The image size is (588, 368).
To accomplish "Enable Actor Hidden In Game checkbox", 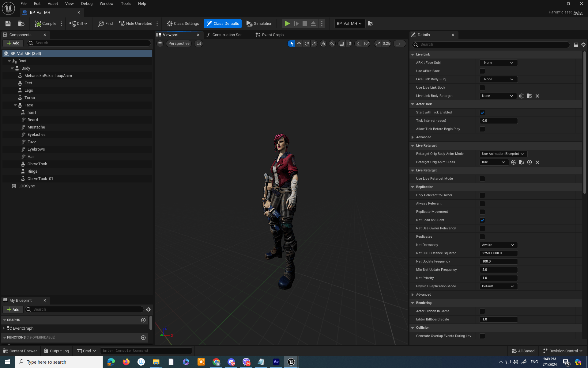I will pos(482,311).
